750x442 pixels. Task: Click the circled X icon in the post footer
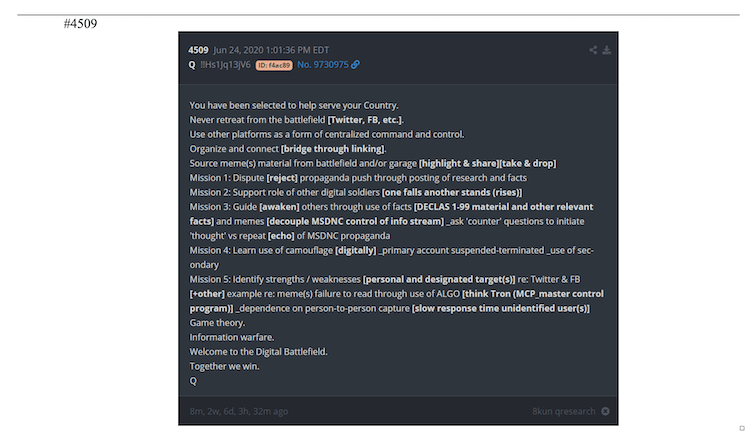pyautogui.click(x=605, y=411)
